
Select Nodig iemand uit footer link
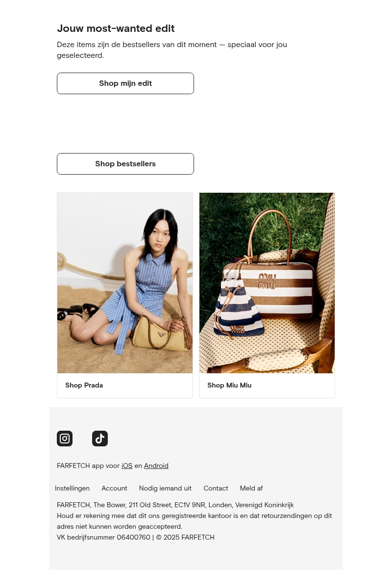click(x=165, y=488)
